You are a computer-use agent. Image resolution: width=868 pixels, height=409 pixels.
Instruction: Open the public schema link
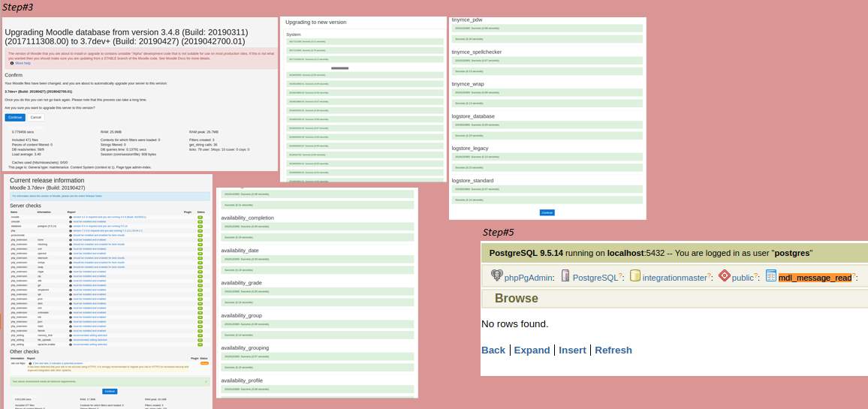pyautogui.click(x=743, y=278)
